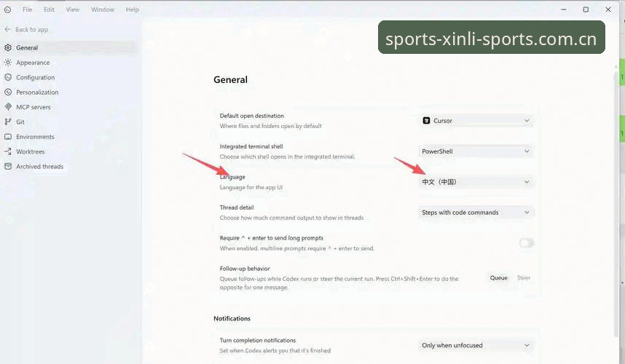Click the General page heading
Screen dimensions: 625x364
[230, 79]
